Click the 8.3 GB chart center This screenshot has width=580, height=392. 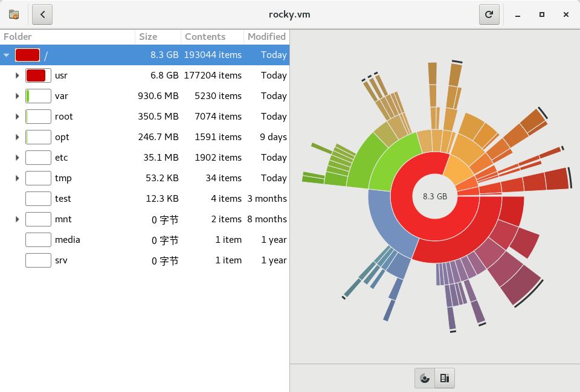click(435, 196)
